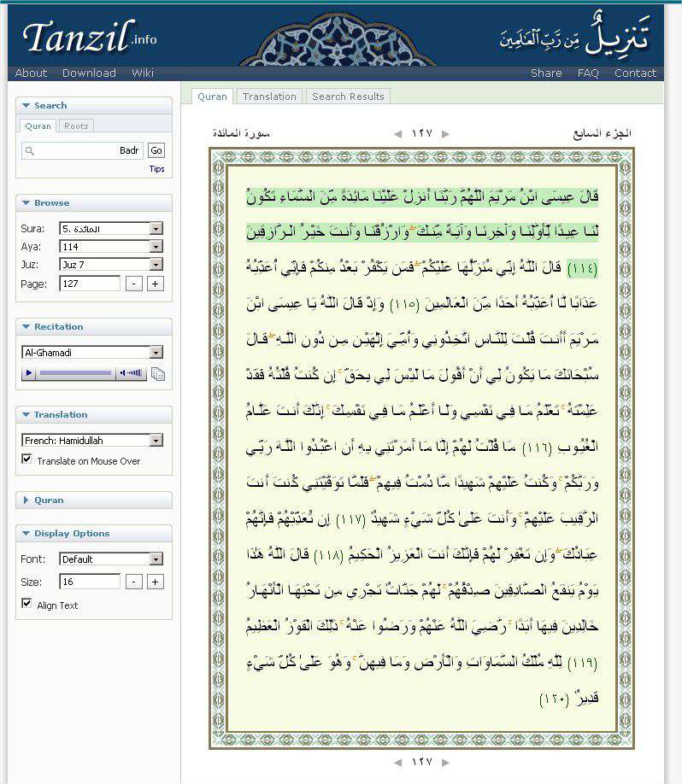Increase page number with plus button
Image resolution: width=682 pixels, height=784 pixels.
click(x=155, y=284)
